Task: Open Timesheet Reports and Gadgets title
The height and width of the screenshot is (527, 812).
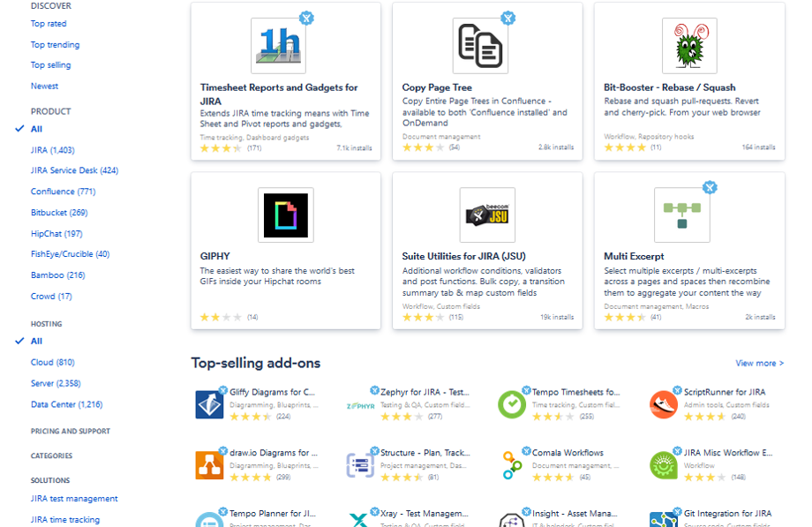Action: [x=279, y=94]
